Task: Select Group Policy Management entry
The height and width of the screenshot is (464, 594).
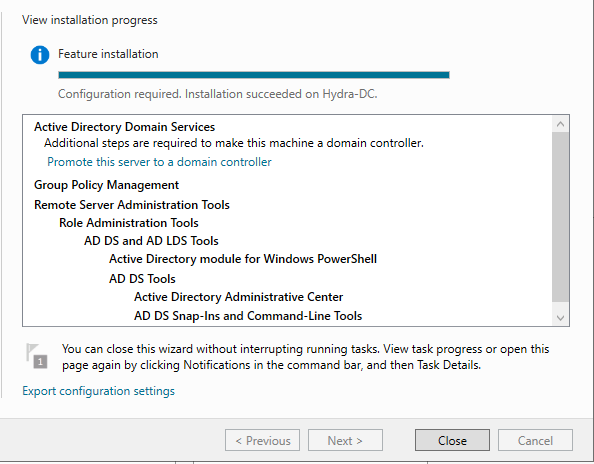Action: [x=106, y=185]
